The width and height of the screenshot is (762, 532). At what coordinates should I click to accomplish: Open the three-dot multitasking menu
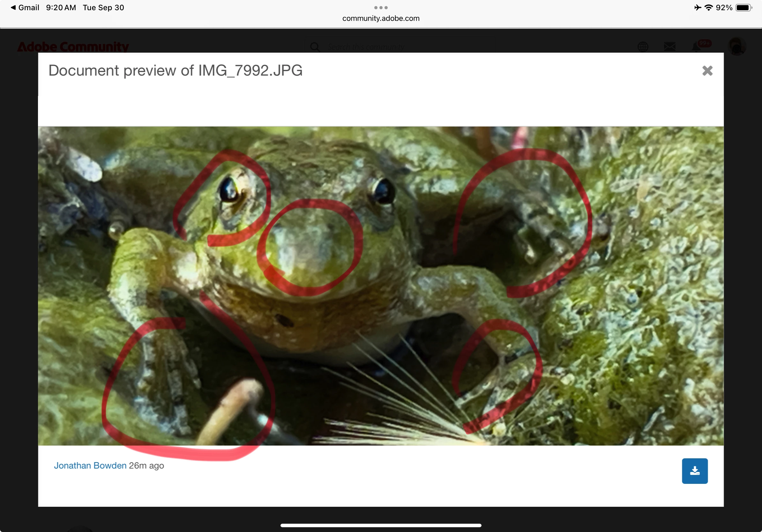tap(381, 7)
